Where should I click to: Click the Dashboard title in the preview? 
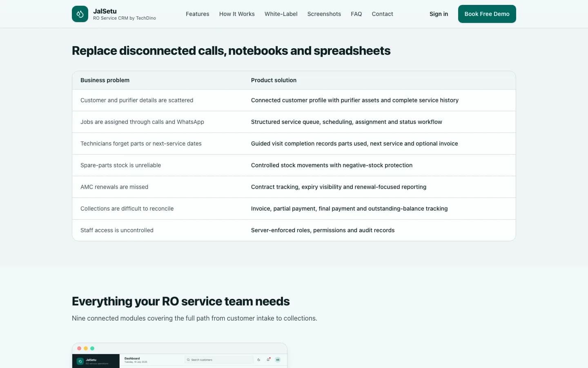tap(132, 359)
